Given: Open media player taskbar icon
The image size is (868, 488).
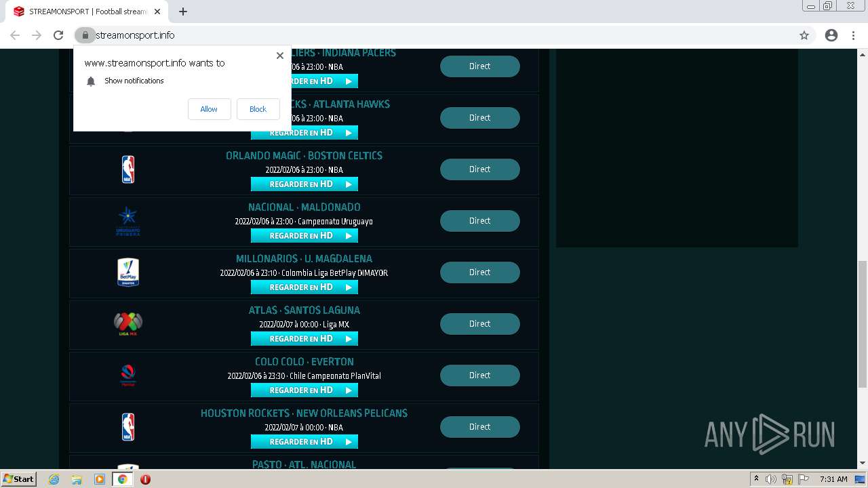Looking at the screenshot, I should click(x=100, y=479).
